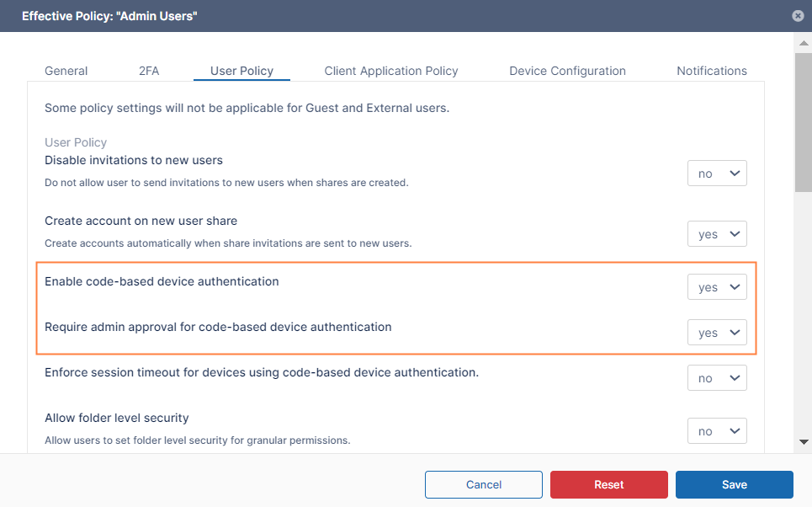Open the 2FA tab
Viewport: 812px width, 507px height.
tap(148, 71)
